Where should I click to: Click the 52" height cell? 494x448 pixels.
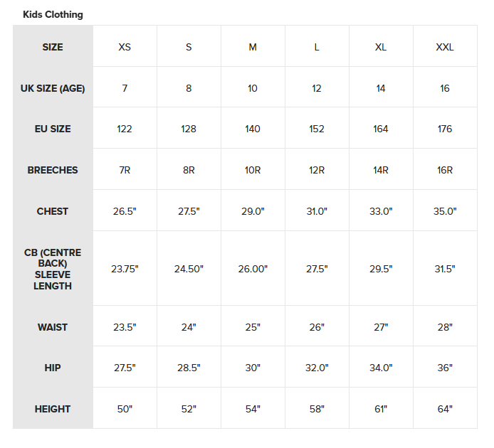[x=189, y=409]
